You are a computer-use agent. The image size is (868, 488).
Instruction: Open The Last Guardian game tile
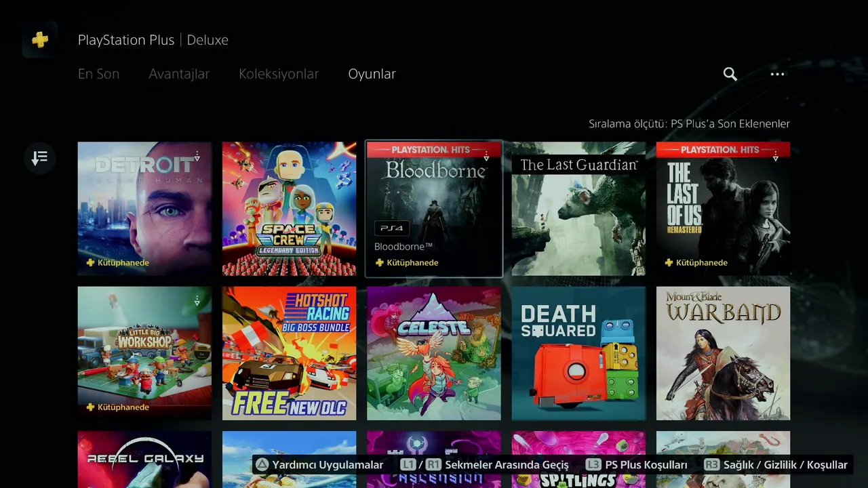click(x=578, y=209)
